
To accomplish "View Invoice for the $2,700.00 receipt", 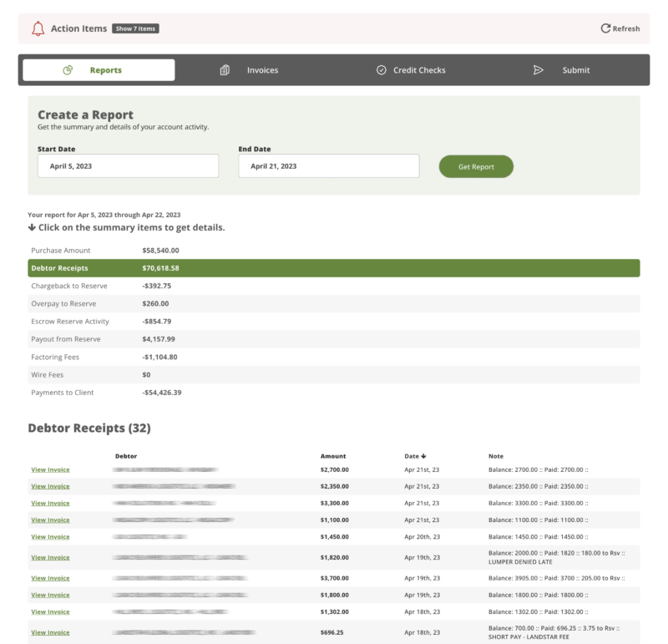I will coord(50,469).
